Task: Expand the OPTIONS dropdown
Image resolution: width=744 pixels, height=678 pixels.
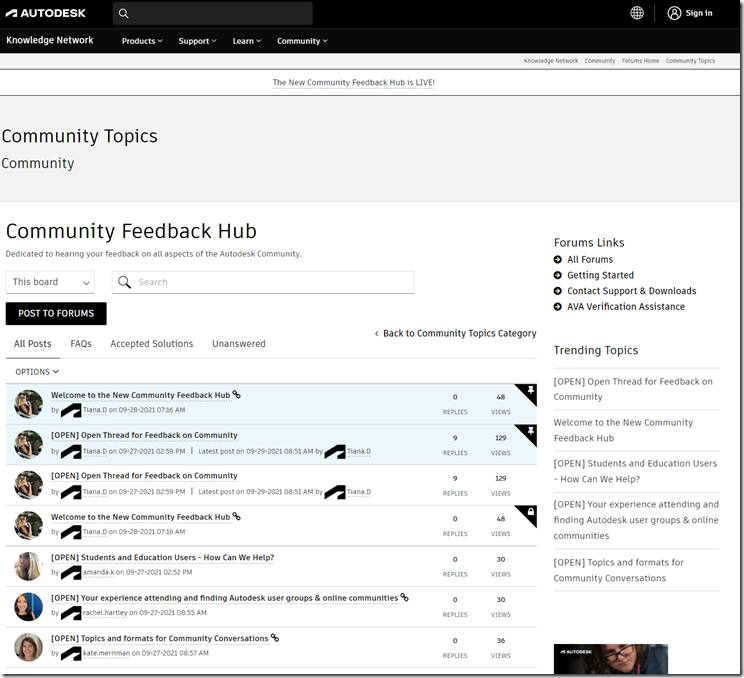Action: (x=37, y=372)
